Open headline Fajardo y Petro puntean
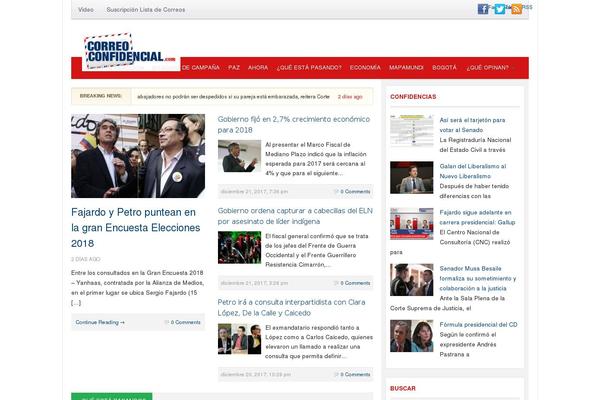Screen dimensions: 600x400 click(135, 228)
